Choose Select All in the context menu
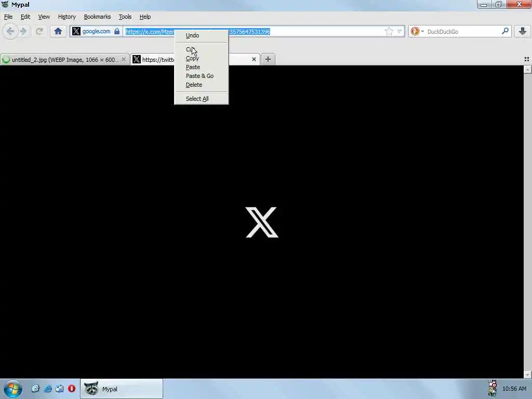Viewport: 532px width, 399px height. click(x=201, y=99)
